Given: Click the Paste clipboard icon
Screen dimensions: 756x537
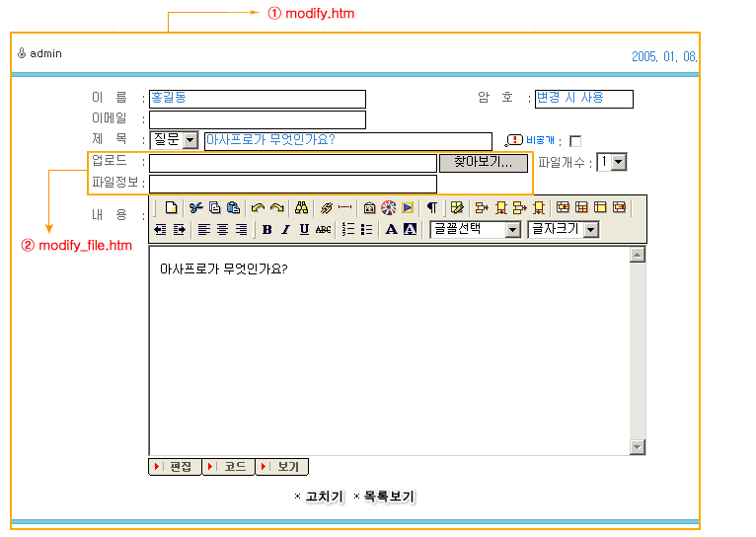Looking at the screenshot, I should coord(233,207).
